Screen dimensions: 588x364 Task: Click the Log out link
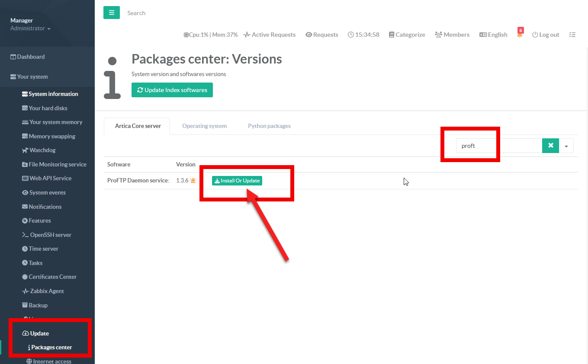545,35
